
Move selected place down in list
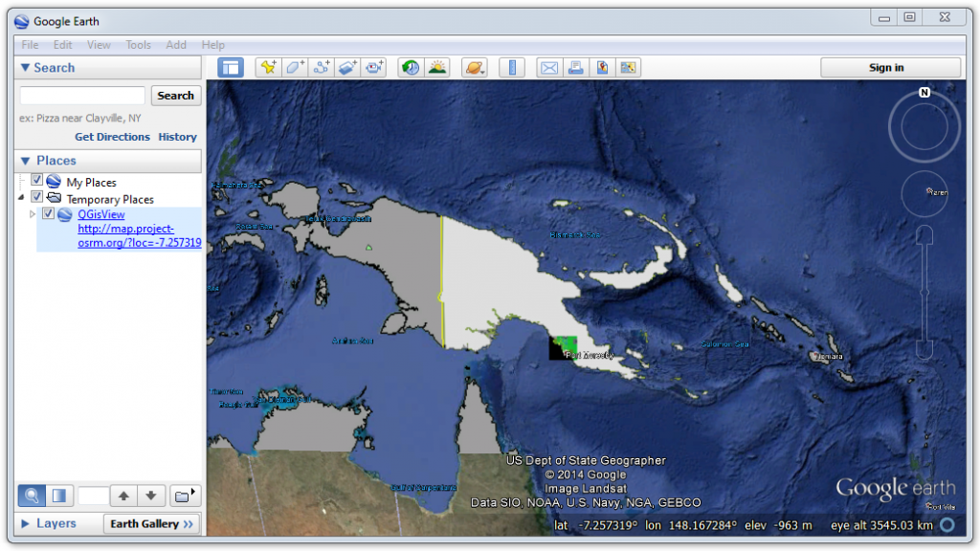click(x=151, y=496)
